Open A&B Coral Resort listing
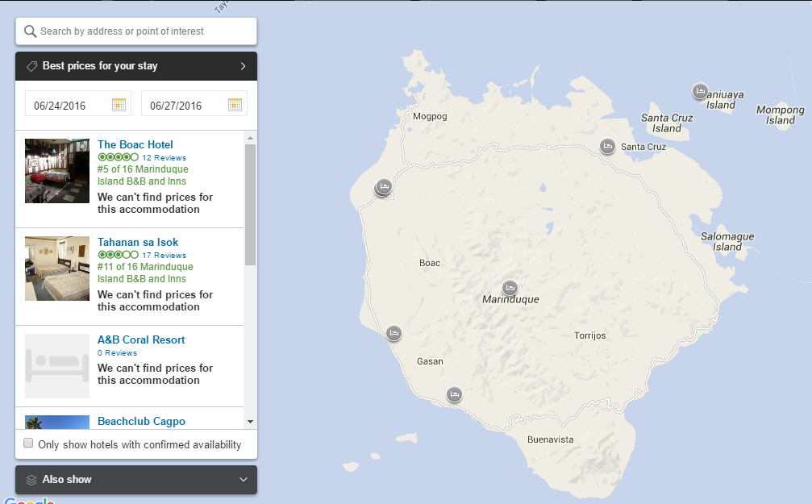The image size is (812, 504). pyautogui.click(x=141, y=339)
